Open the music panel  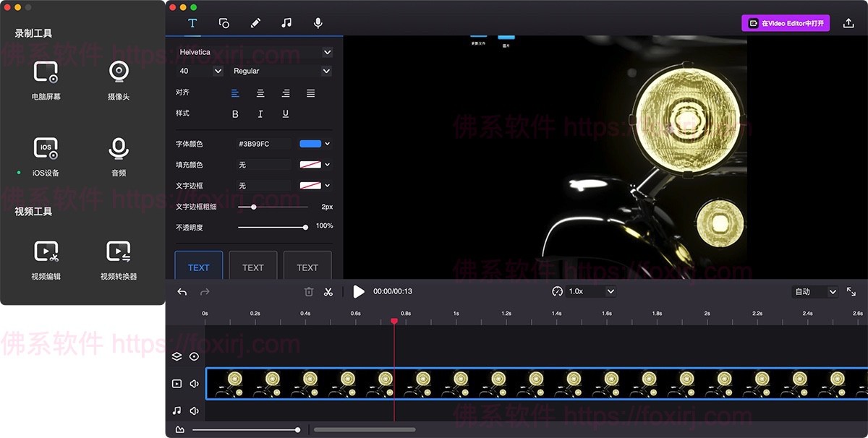coord(286,22)
